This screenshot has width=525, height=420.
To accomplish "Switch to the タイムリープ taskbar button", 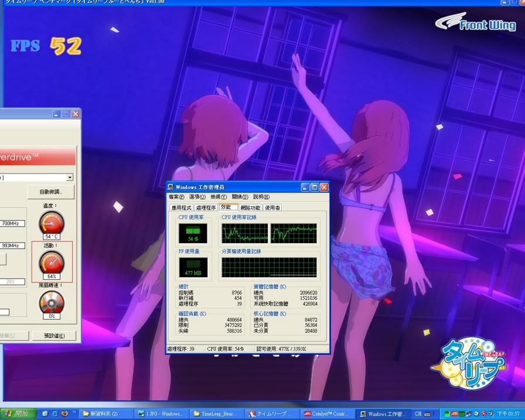I will 271,414.
